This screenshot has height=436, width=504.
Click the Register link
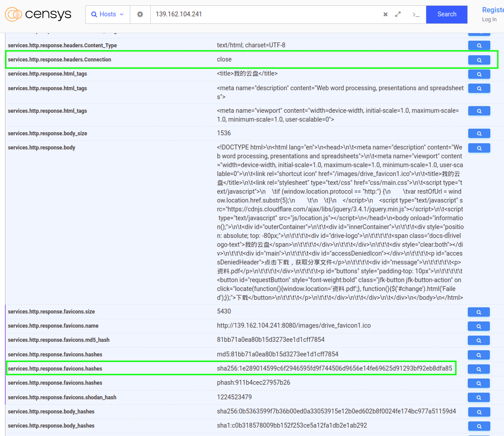(492, 10)
